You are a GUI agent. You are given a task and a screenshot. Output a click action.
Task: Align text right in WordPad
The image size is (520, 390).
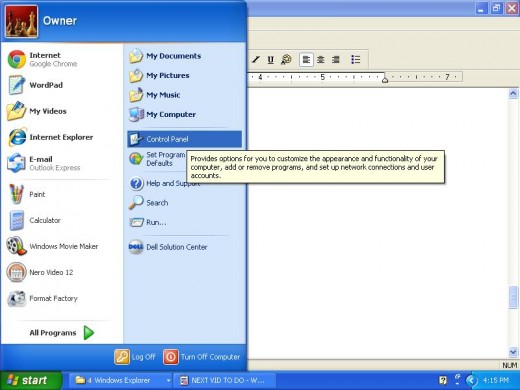coord(336,60)
